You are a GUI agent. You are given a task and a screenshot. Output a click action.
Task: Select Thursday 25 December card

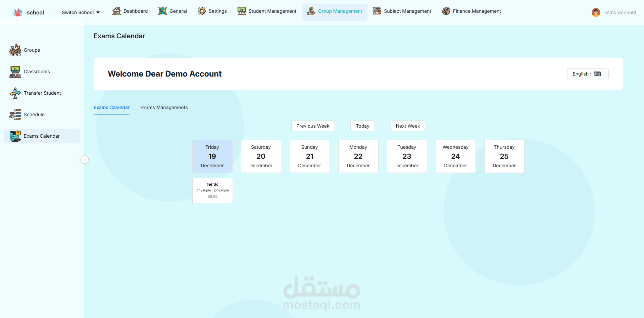point(504,156)
